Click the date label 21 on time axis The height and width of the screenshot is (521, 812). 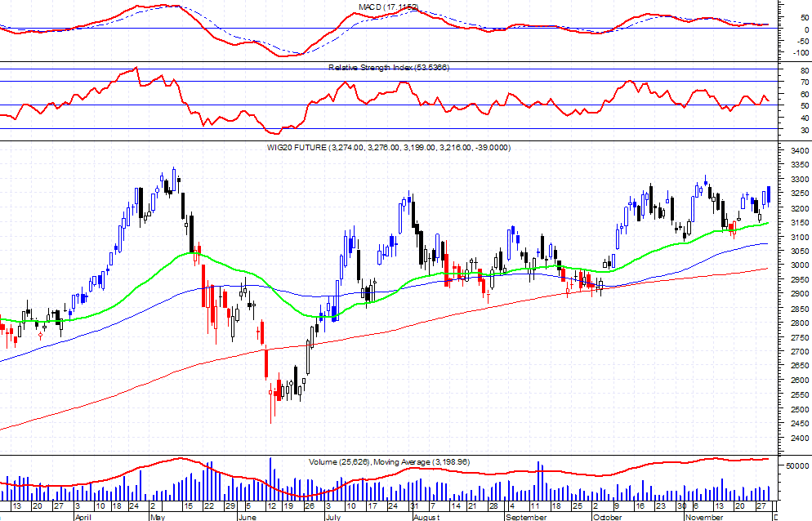[472, 506]
